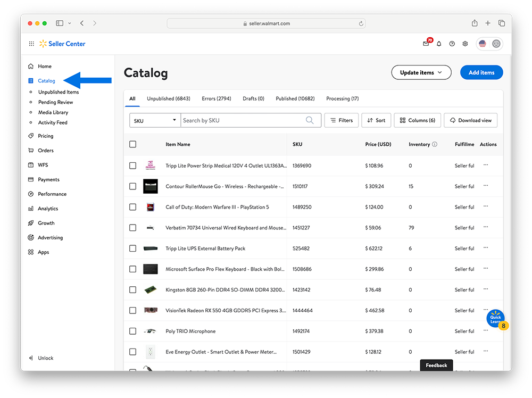Check the Kingston 8GB DDR4 row checkbox
Screen dimensions: 532x398
pyautogui.click(x=132, y=290)
